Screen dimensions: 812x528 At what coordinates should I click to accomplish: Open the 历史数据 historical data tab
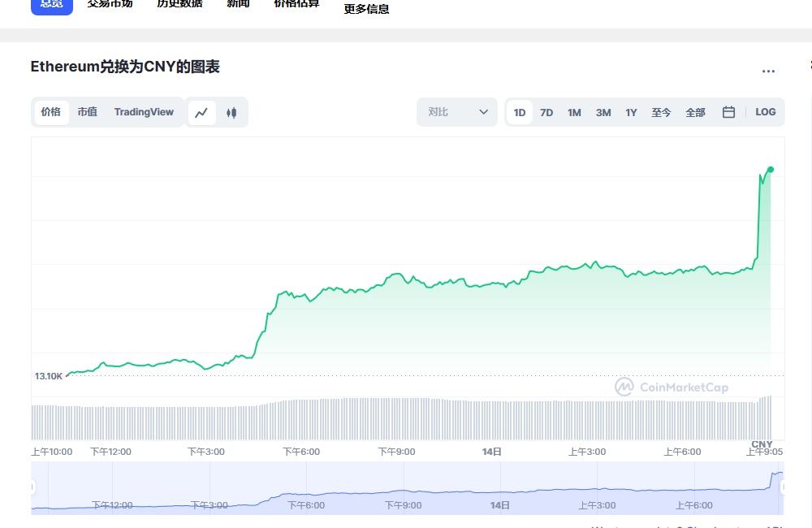pos(179,4)
